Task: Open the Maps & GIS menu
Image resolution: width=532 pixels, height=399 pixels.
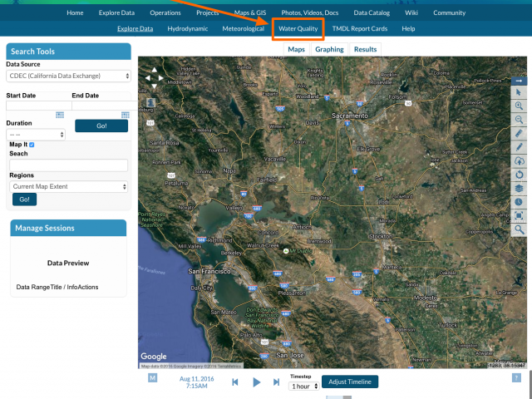Action: point(250,13)
